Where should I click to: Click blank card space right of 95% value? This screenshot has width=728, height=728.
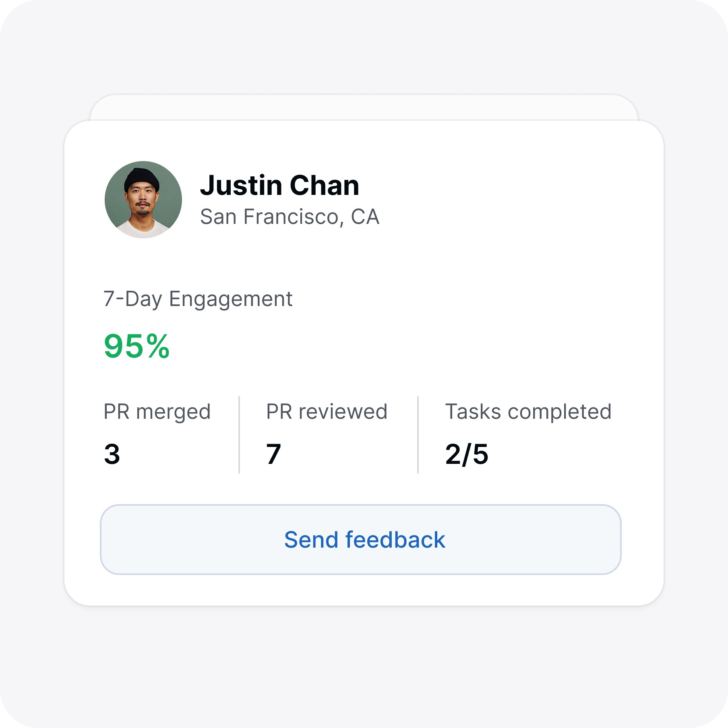tap(403, 346)
